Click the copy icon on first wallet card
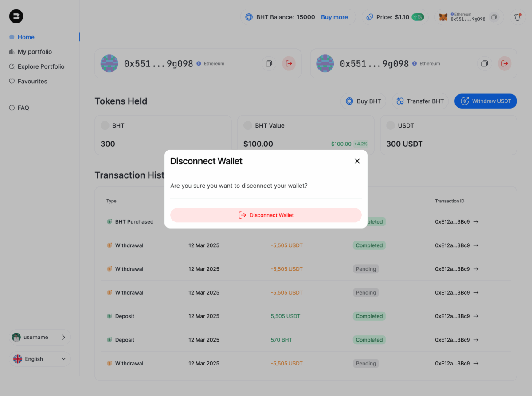532x396 pixels. (269, 64)
